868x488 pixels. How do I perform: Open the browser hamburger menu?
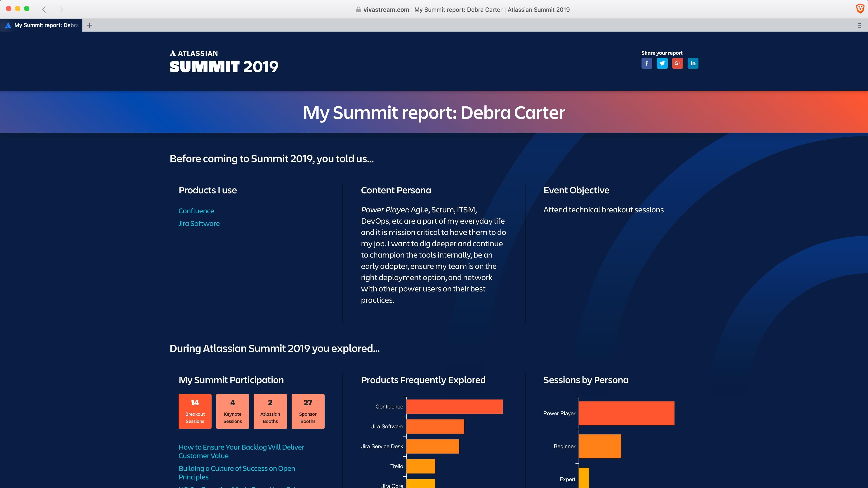tap(859, 25)
